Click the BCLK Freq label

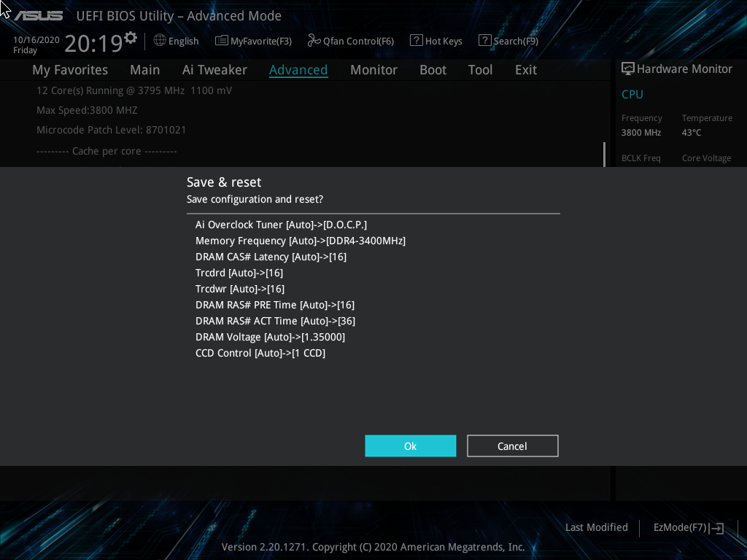click(x=640, y=158)
